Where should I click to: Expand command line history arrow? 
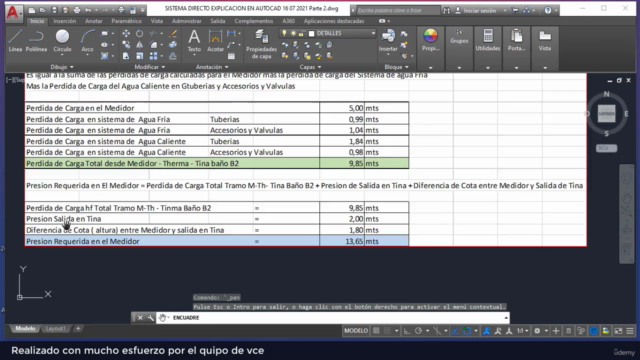point(506,318)
